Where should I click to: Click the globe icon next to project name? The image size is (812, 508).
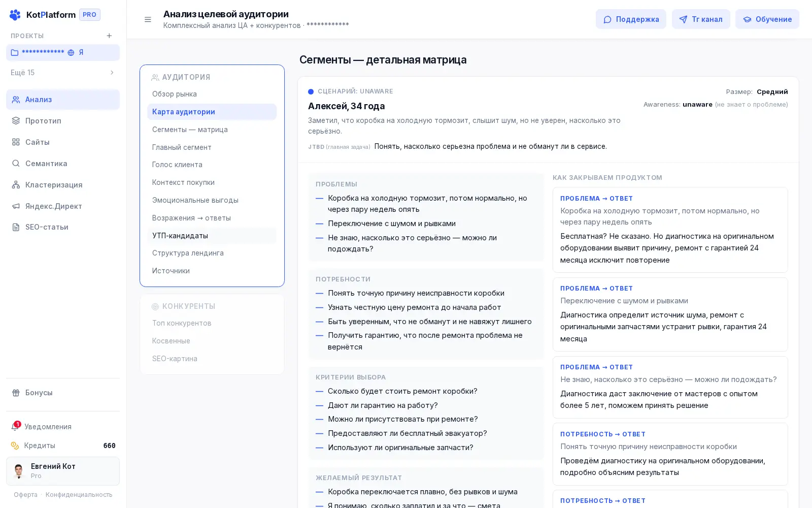pos(71,52)
